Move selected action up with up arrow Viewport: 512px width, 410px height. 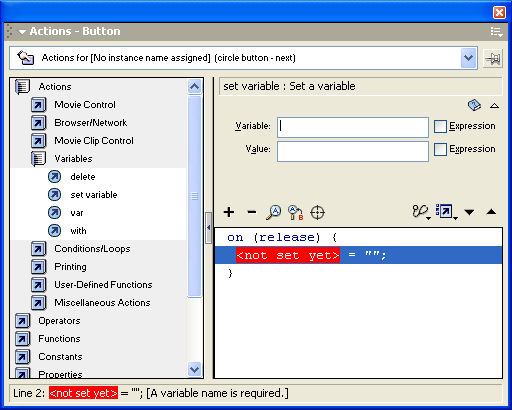(491, 212)
